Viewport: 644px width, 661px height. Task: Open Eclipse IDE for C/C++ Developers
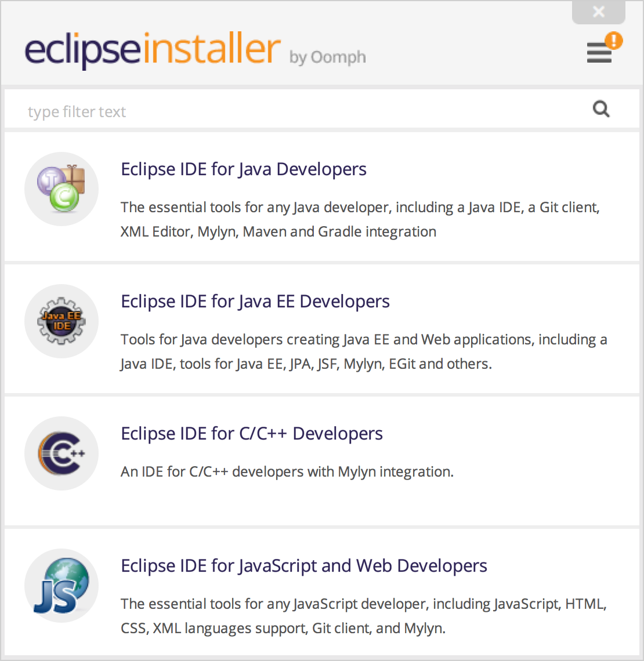pos(251,433)
